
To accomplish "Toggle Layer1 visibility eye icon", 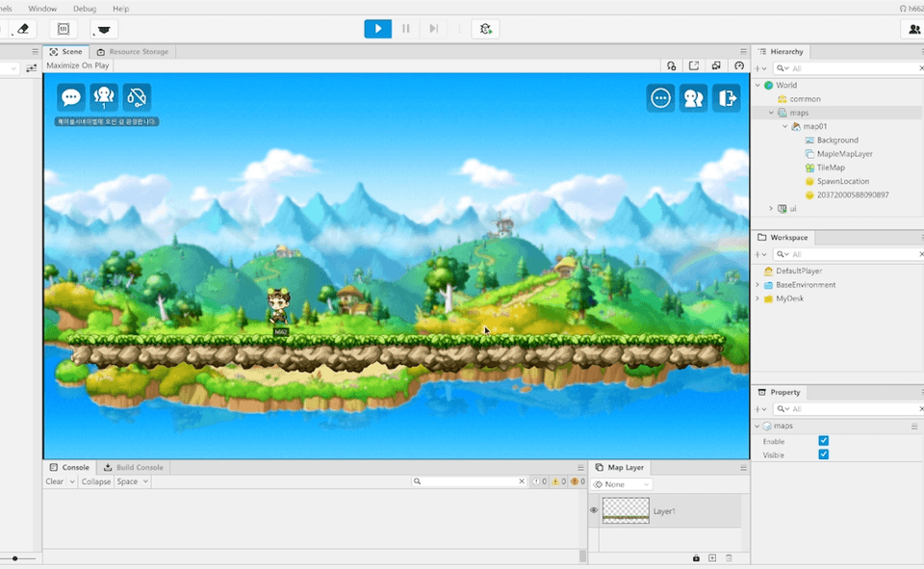I will coord(594,510).
